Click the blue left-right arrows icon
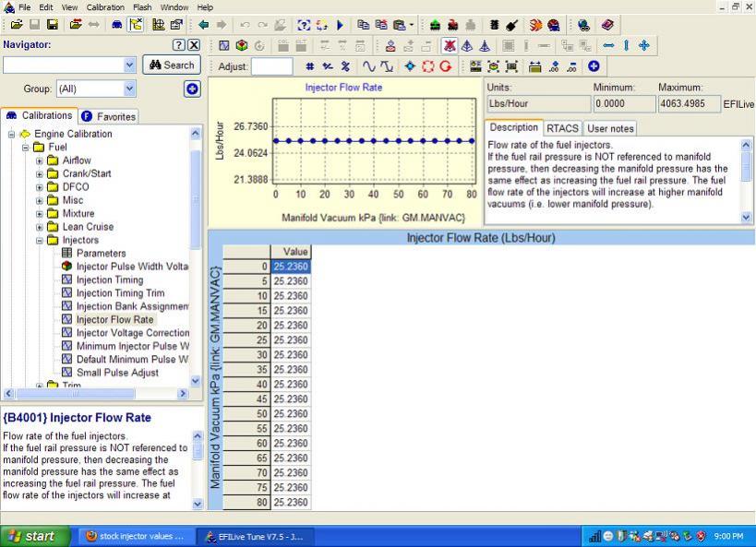 tap(607, 44)
